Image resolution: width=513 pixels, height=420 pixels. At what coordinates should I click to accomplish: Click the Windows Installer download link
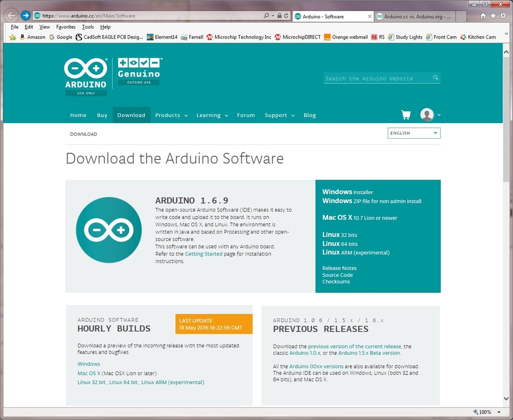click(x=348, y=192)
